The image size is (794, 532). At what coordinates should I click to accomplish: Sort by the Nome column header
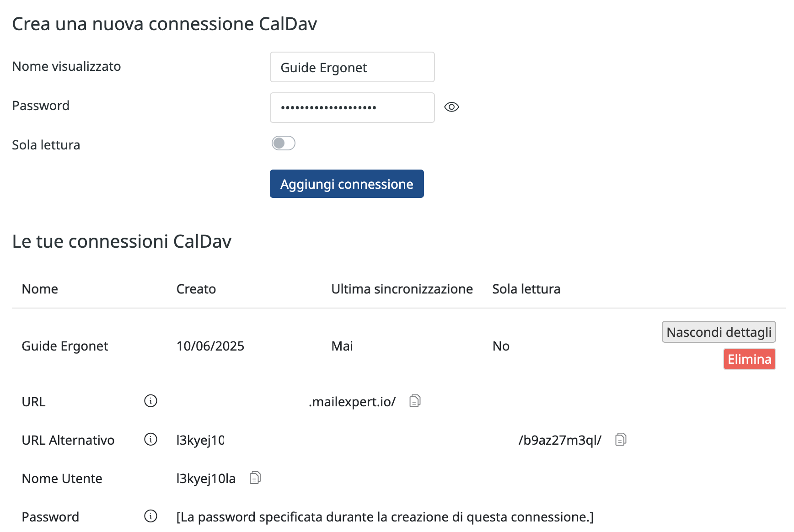click(x=40, y=289)
